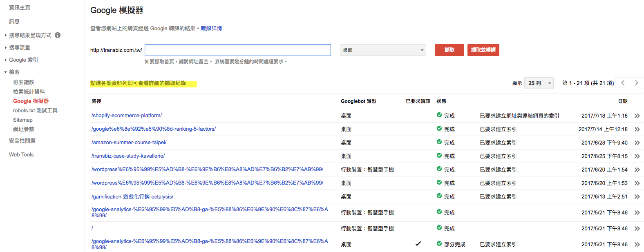The width and height of the screenshot is (644, 252).
Task: Go to next page of results
Action: [636, 83]
